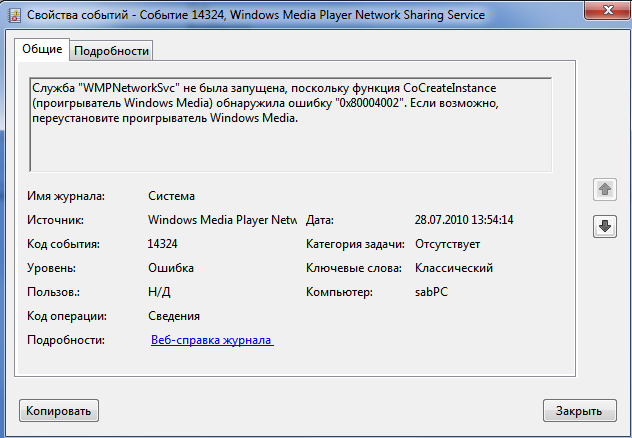Select the computer name sabPC
The image size is (632, 438).
431,292
